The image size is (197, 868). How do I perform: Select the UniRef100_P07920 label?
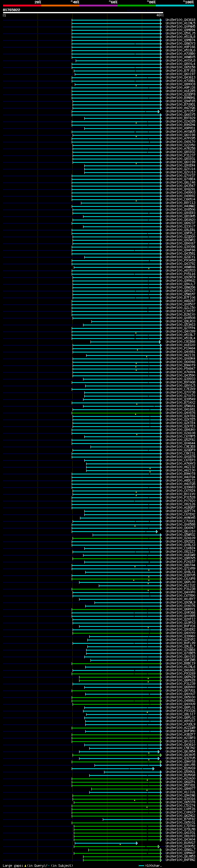180,501
